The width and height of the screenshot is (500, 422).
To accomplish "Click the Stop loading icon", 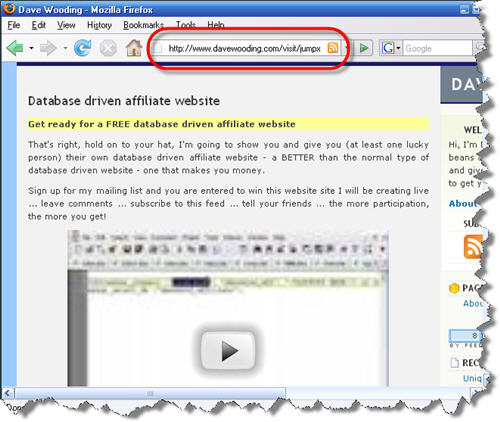I will (x=108, y=48).
